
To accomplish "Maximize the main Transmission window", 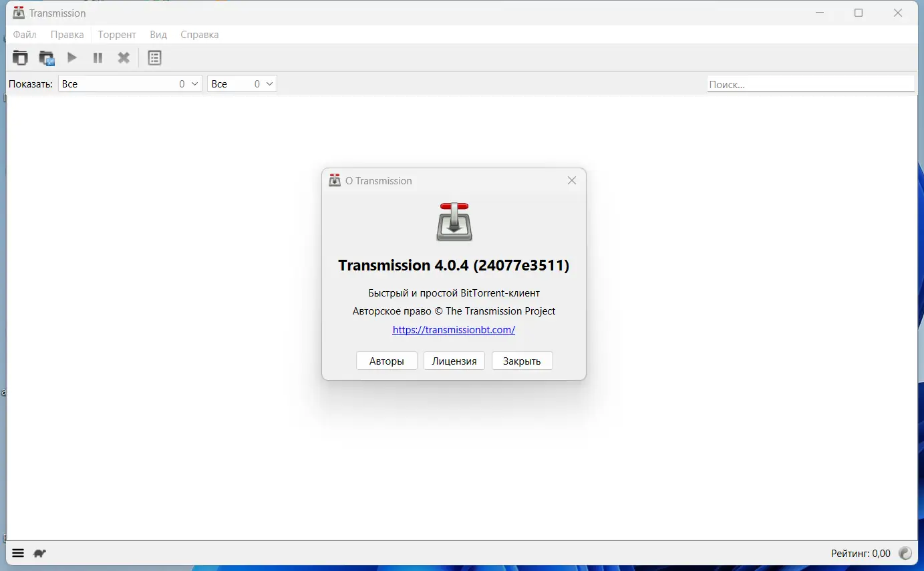I will pos(859,13).
